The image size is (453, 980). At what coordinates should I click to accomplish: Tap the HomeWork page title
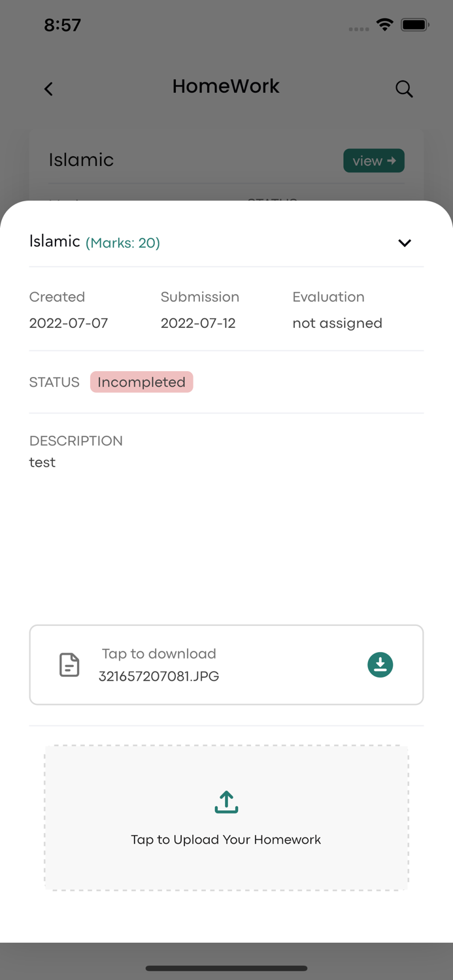[226, 86]
